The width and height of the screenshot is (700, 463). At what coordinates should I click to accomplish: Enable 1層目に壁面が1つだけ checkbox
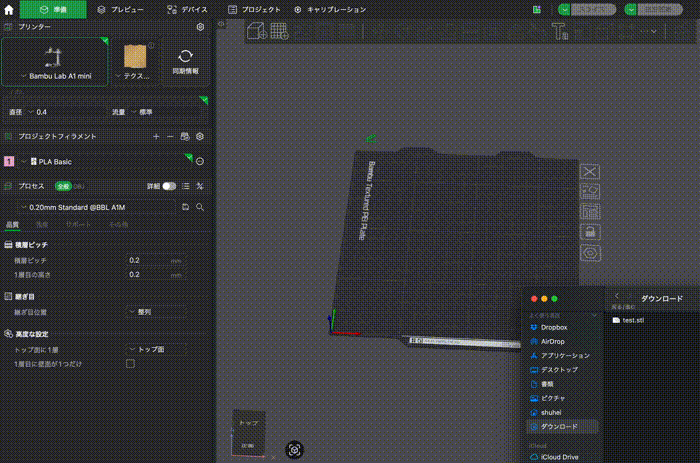click(x=130, y=364)
